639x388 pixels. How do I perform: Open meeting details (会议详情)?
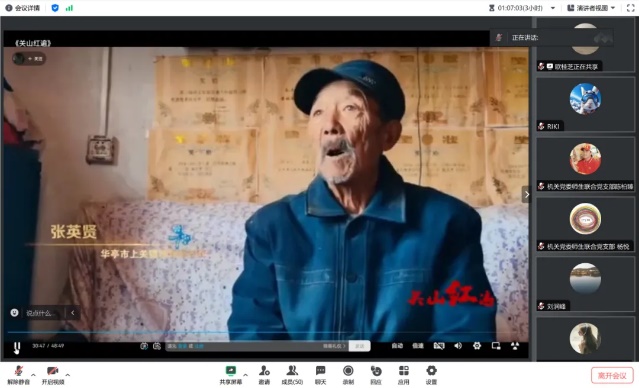click(x=23, y=8)
